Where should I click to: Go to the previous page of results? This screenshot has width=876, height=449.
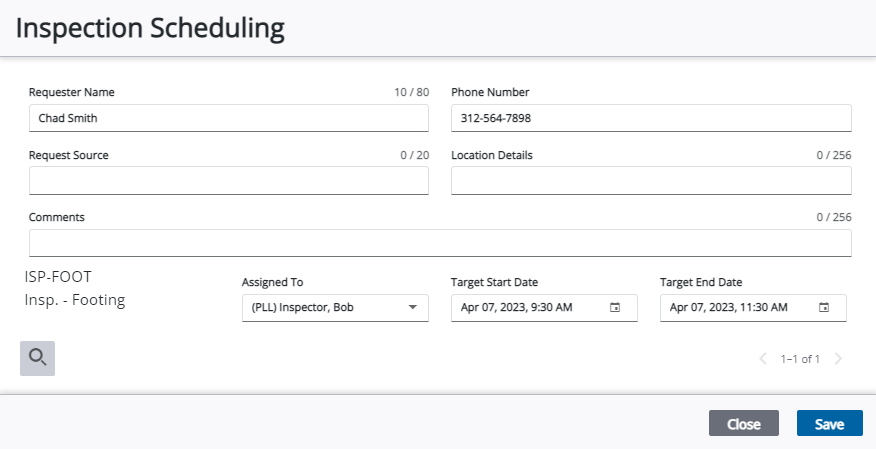click(x=763, y=359)
